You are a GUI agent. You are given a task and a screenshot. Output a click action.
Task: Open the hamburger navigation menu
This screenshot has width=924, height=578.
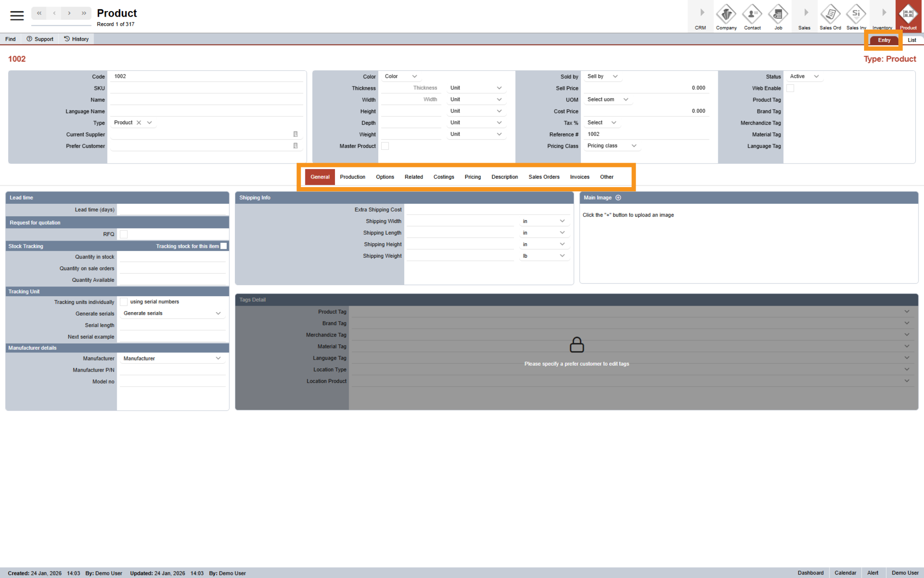(x=17, y=15)
